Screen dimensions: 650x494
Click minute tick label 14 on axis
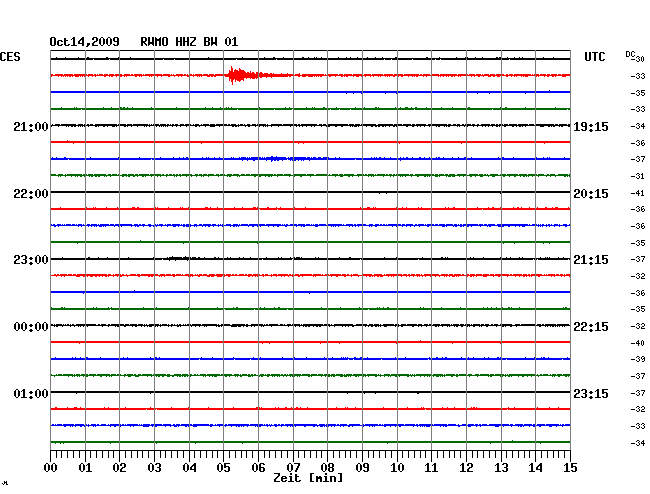(x=535, y=468)
